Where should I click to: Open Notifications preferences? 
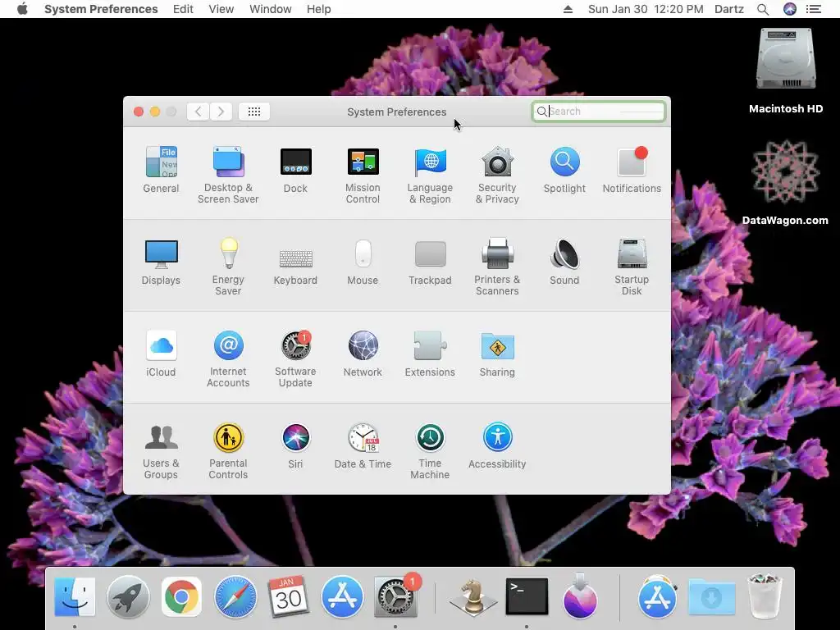coord(632,169)
